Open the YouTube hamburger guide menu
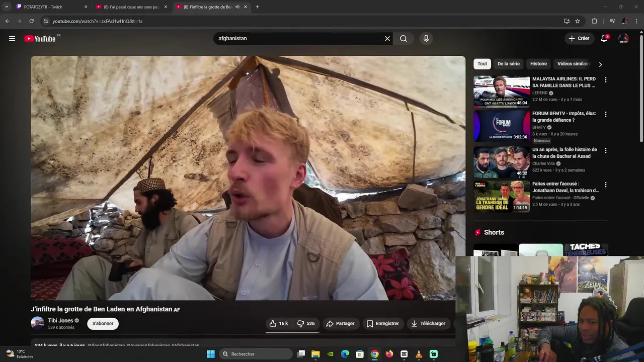The image size is (644, 362). pos(12,39)
